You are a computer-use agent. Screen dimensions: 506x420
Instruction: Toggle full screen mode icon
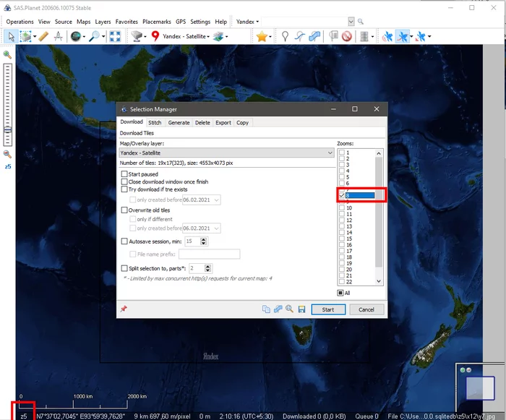(x=115, y=36)
